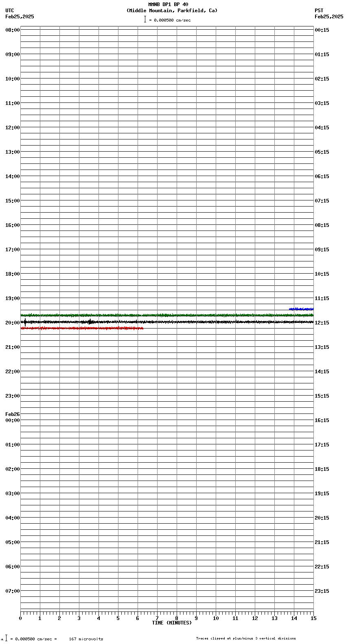Click the '19:00' UTC time label

(13, 298)
